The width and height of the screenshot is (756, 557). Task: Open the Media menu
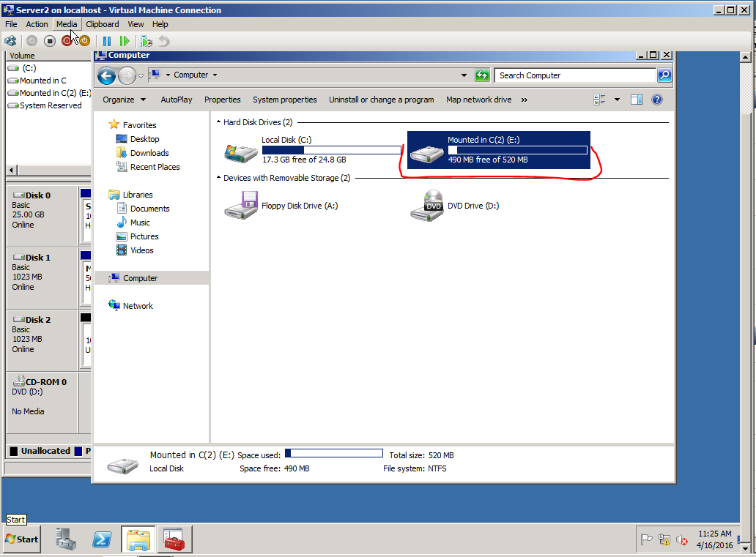(67, 24)
